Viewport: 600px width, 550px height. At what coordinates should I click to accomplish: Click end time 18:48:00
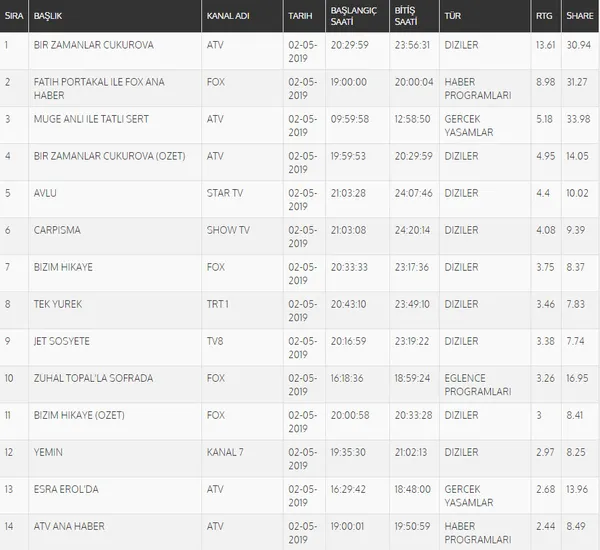(x=412, y=489)
